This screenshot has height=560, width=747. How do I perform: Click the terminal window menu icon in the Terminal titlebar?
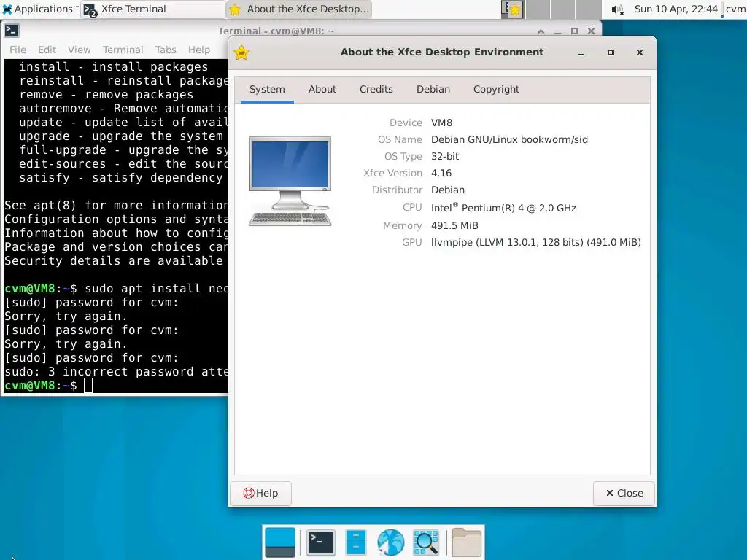coord(12,31)
